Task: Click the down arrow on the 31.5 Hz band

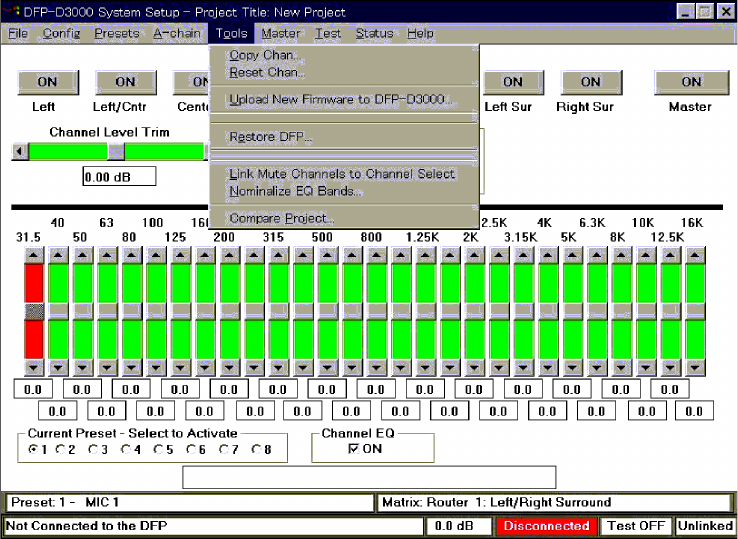Action: tap(34, 367)
